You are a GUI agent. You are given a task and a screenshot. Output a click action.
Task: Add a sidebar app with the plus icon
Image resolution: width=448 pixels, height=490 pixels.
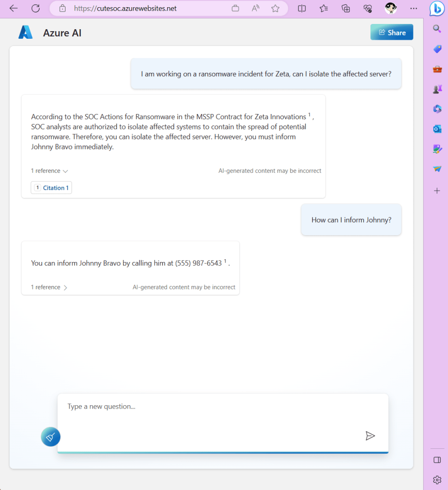[437, 191]
